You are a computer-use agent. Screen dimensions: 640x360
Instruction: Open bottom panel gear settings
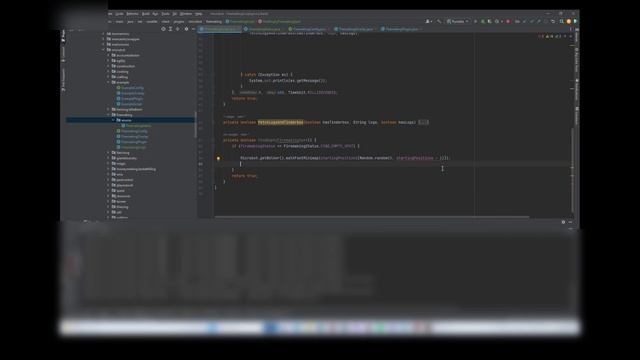coord(563,222)
